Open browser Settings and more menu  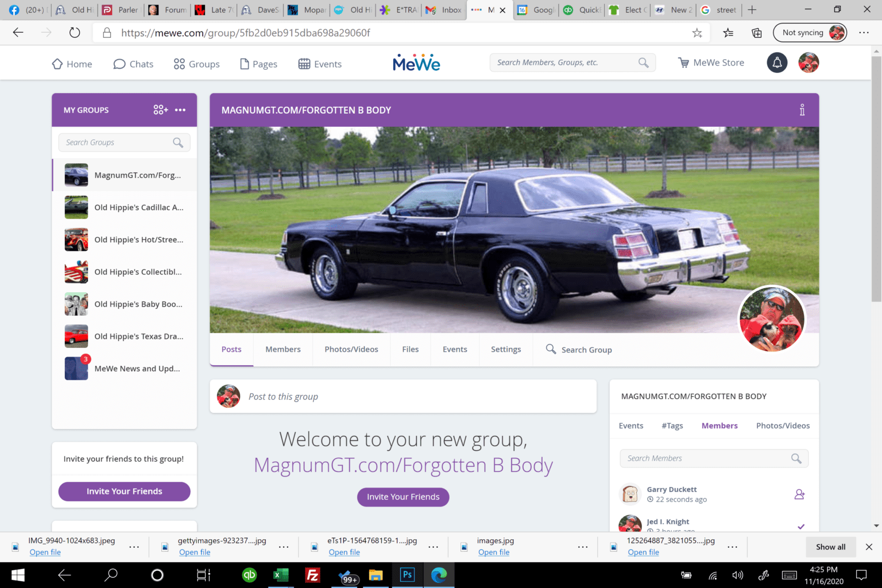[x=864, y=33]
